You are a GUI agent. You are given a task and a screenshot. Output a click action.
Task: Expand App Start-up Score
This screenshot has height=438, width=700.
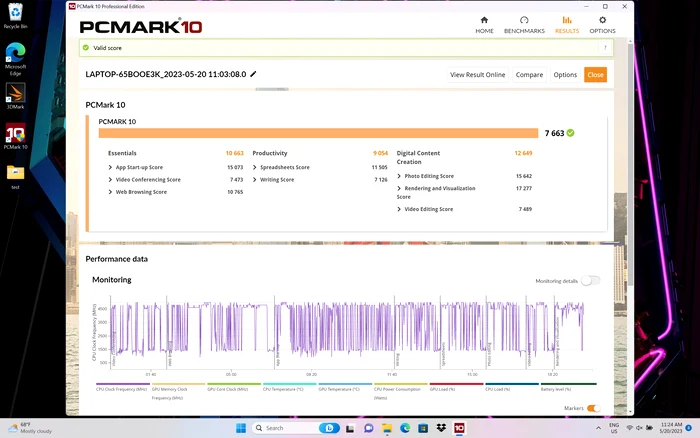110,167
